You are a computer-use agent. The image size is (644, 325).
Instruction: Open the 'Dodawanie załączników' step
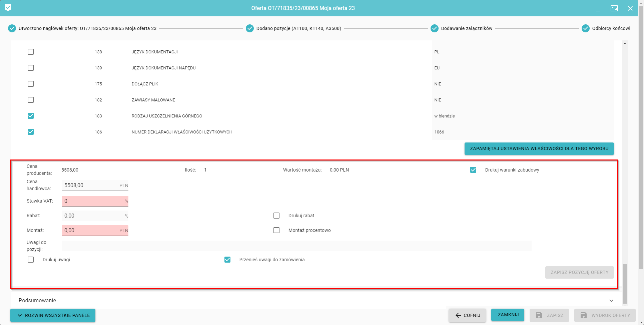click(466, 28)
